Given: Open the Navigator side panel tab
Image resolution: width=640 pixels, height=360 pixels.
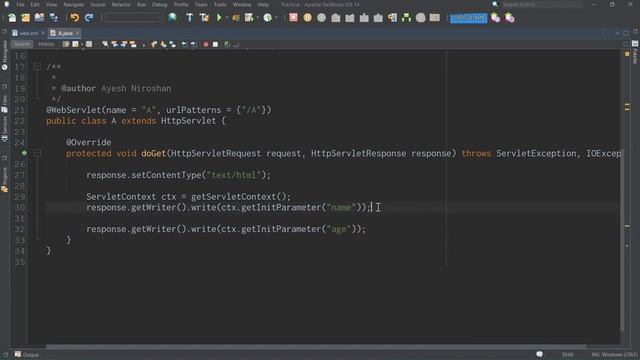Looking at the screenshot, I should tap(5, 55).
